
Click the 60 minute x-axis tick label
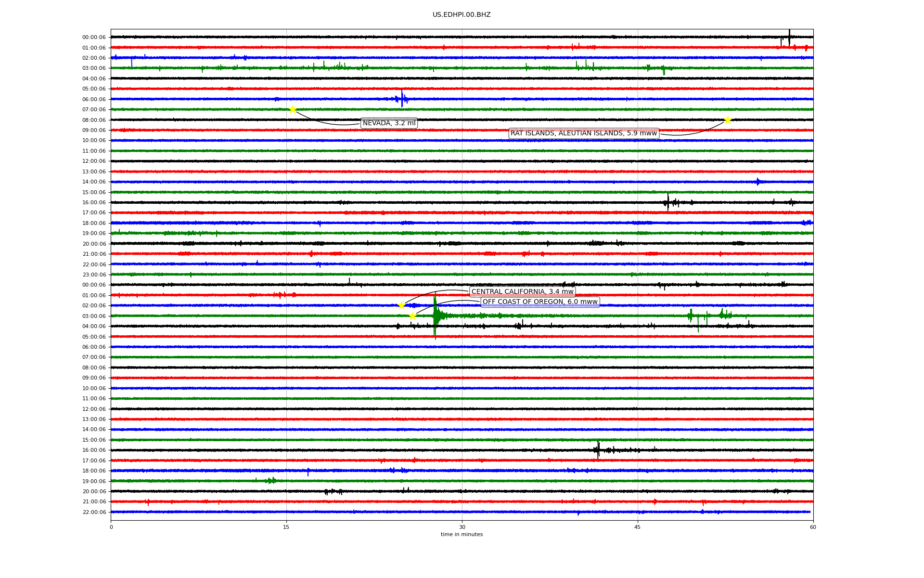[813, 527]
